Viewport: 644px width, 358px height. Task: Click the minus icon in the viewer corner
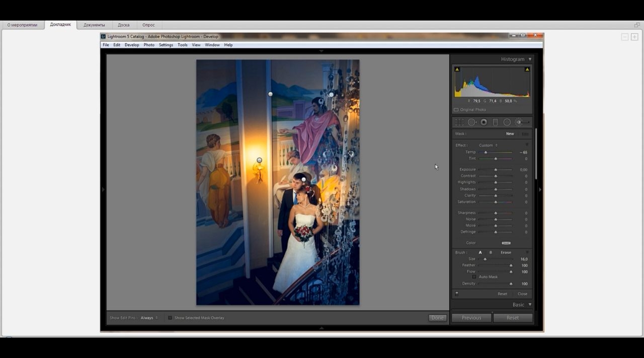tap(625, 37)
